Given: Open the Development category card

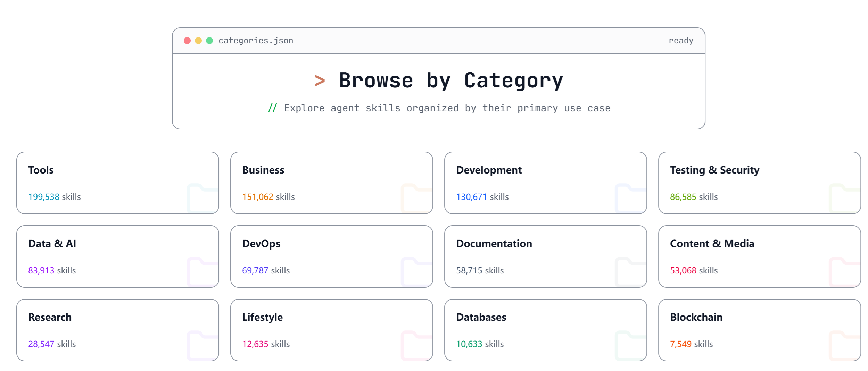Looking at the screenshot, I should [546, 183].
